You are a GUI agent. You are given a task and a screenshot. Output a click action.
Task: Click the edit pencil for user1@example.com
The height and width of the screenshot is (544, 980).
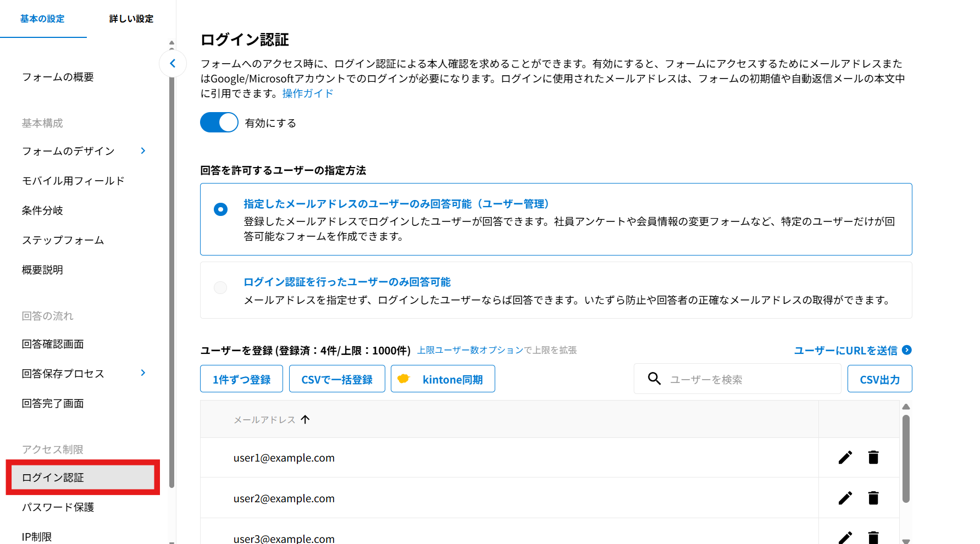point(845,457)
